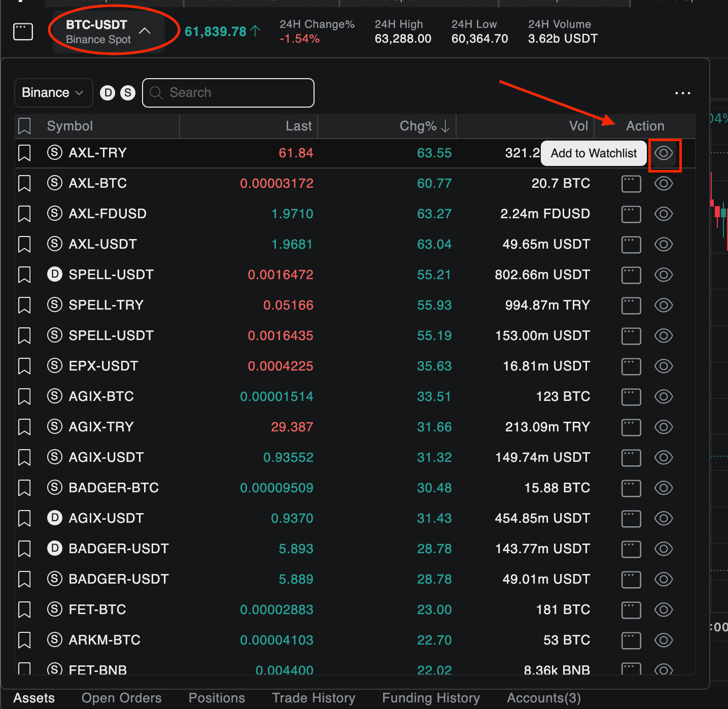Bookmark the EPX-USDT row
Viewport: 728px width, 709px height.
pos(24,366)
